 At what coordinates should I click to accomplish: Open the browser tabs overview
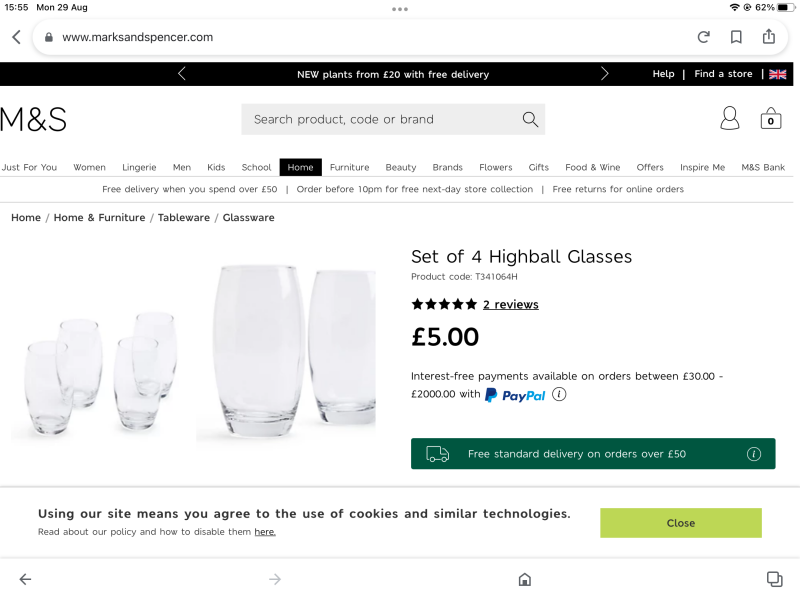(x=774, y=579)
